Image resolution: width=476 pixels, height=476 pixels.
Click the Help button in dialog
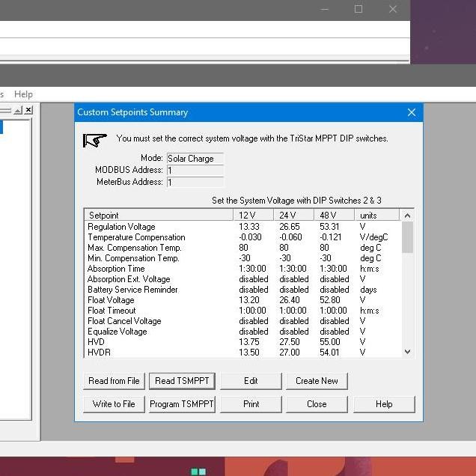tap(384, 404)
